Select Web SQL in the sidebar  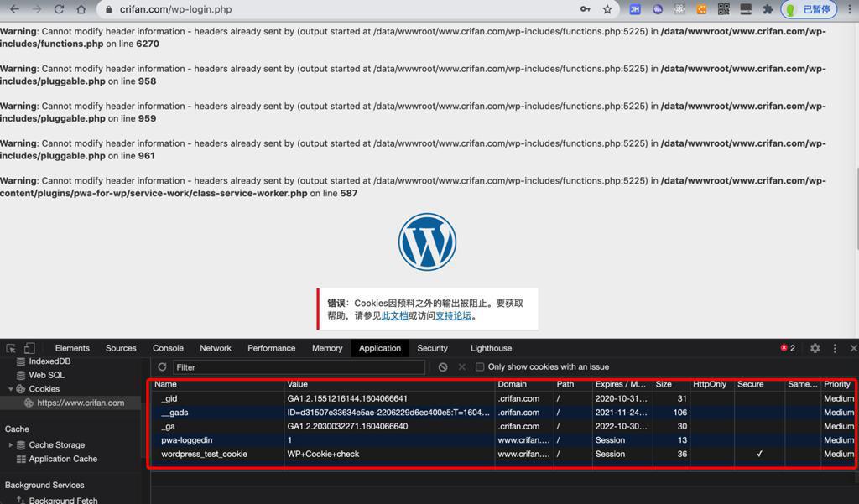(47, 375)
